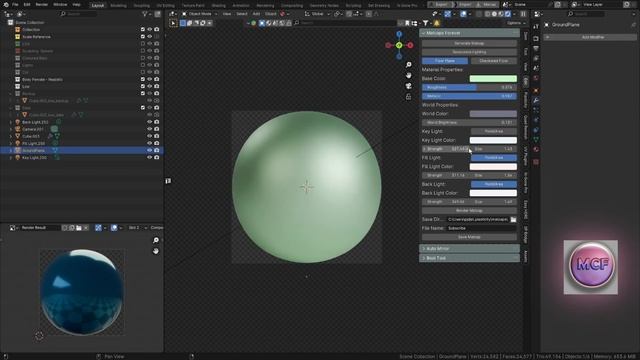The height and width of the screenshot is (360, 640).
Task: Expand the Camera.001 tree item
Action: tap(11, 129)
